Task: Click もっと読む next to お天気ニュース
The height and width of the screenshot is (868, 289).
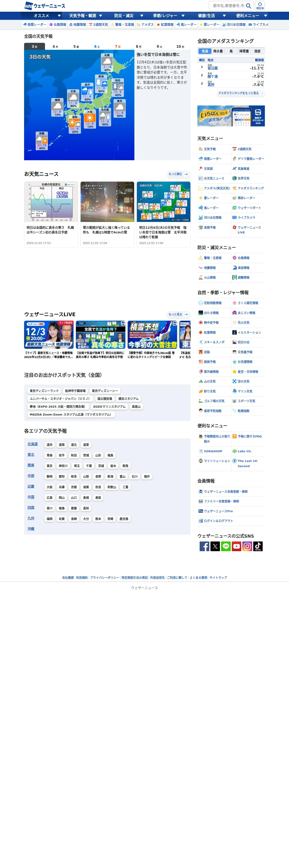Action: click(178, 174)
